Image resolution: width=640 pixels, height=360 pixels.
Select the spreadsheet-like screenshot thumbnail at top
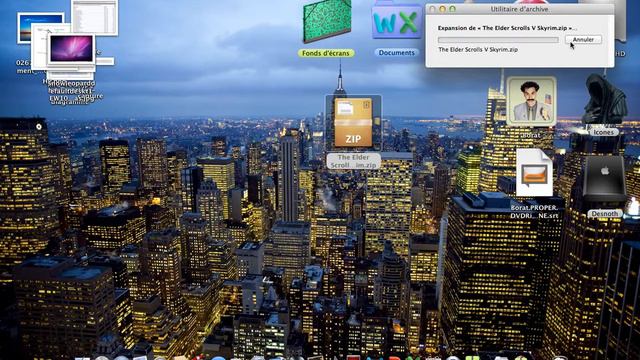click(x=95, y=17)
